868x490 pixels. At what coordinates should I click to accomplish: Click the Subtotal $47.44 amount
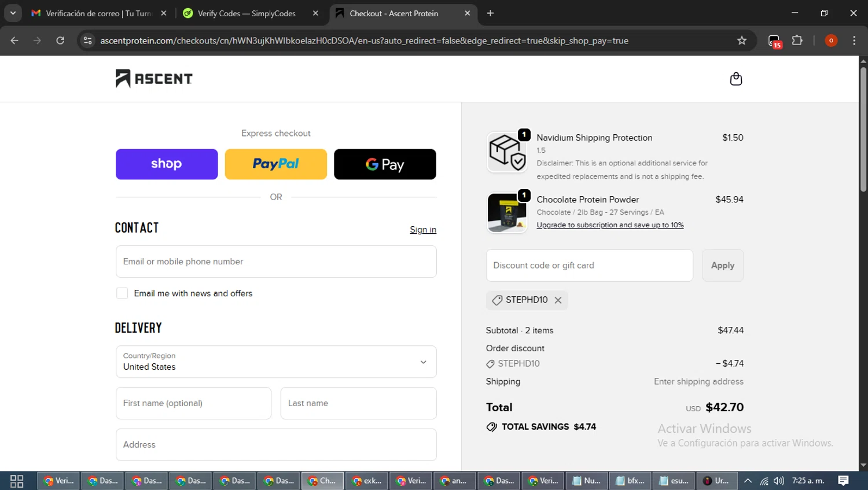(x=731, y=330)
